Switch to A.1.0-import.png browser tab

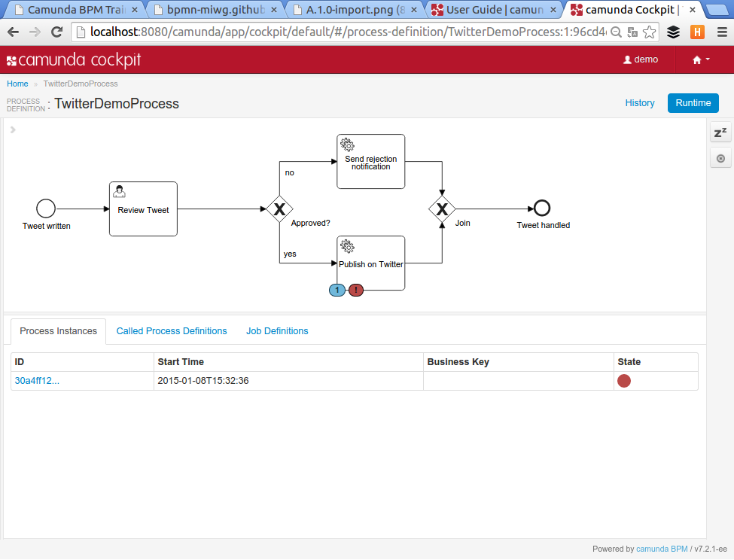point(355,10)
